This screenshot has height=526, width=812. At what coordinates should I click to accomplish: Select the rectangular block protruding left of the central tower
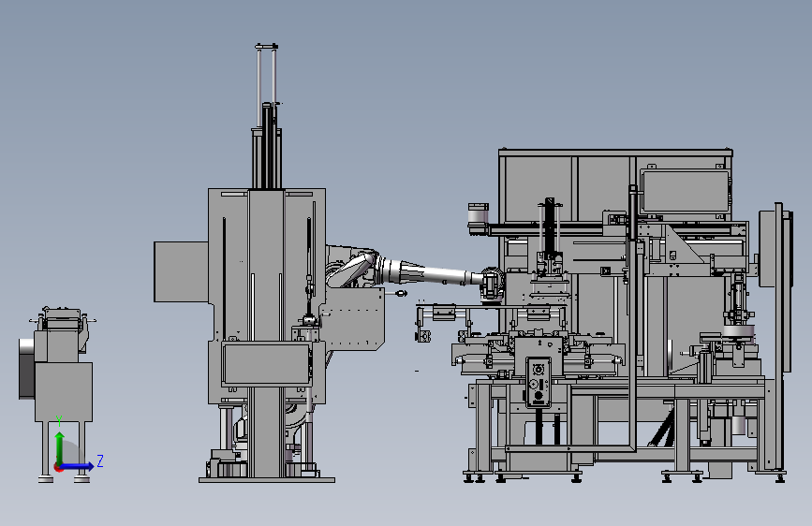point(182,271)
